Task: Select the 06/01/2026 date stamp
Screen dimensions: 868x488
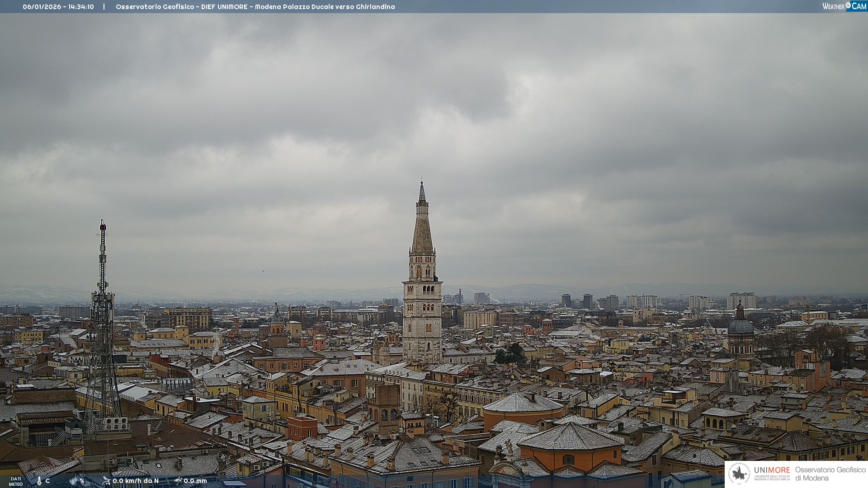Action: coord(42,7)
